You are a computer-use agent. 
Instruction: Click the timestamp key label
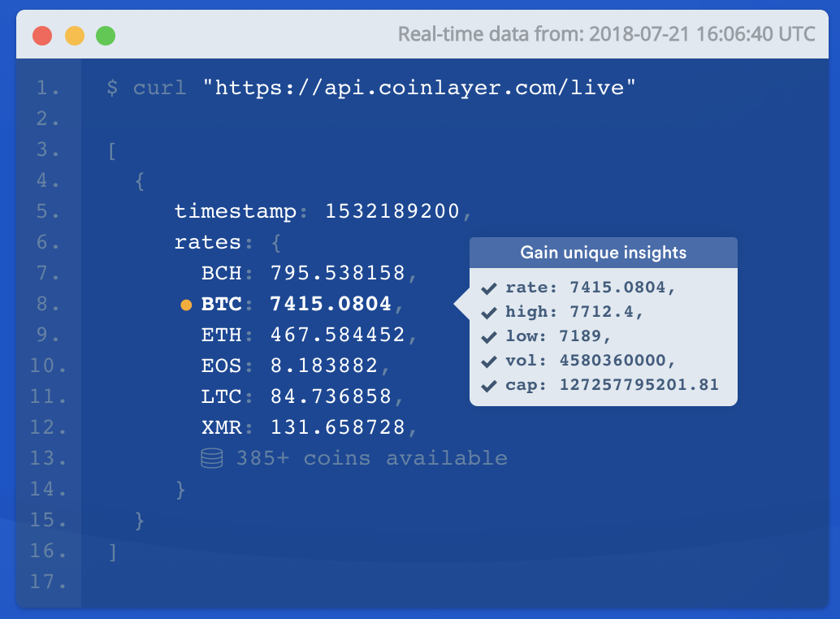coord(235,211)
